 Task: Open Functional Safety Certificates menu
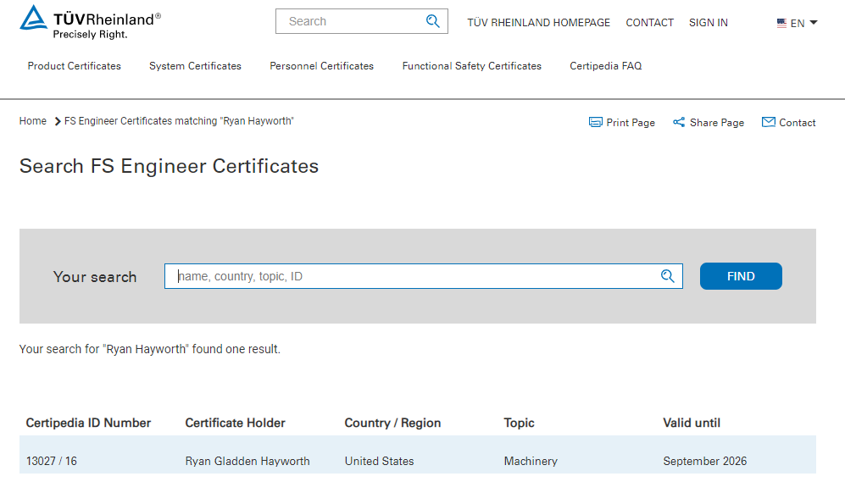pos(471,66)
